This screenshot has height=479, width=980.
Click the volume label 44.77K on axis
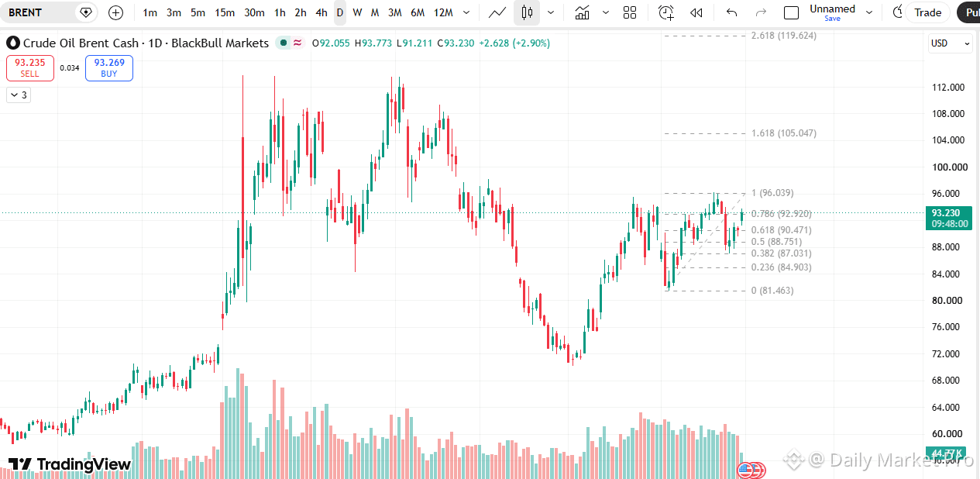click(x=946, y=453)
